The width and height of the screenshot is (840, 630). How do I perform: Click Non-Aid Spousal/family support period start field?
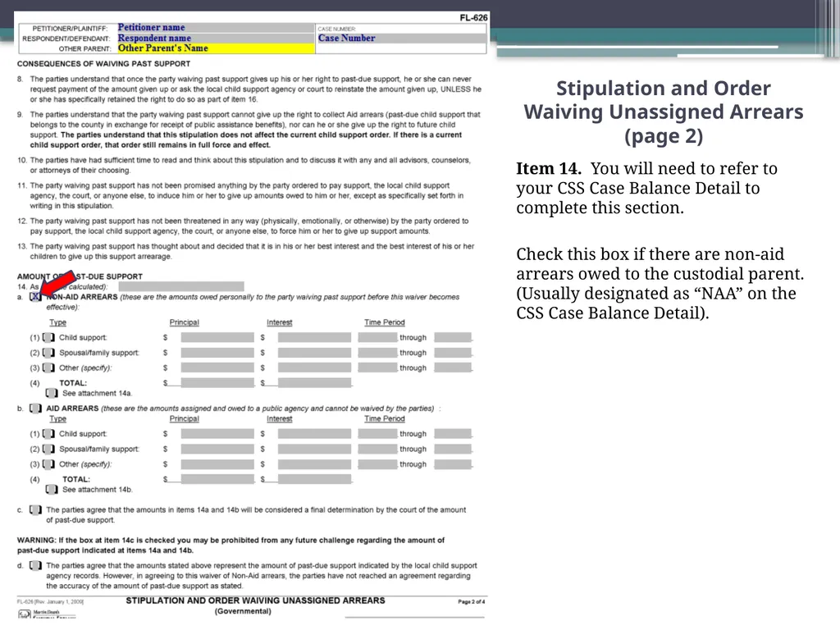[377, 353]
